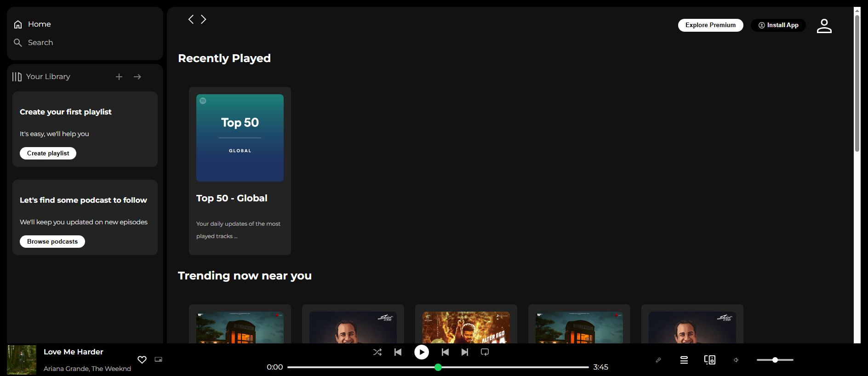This screenshot has height=376, width=868.
Task: Go back with the left chevron
Action: tap(191, 19)
